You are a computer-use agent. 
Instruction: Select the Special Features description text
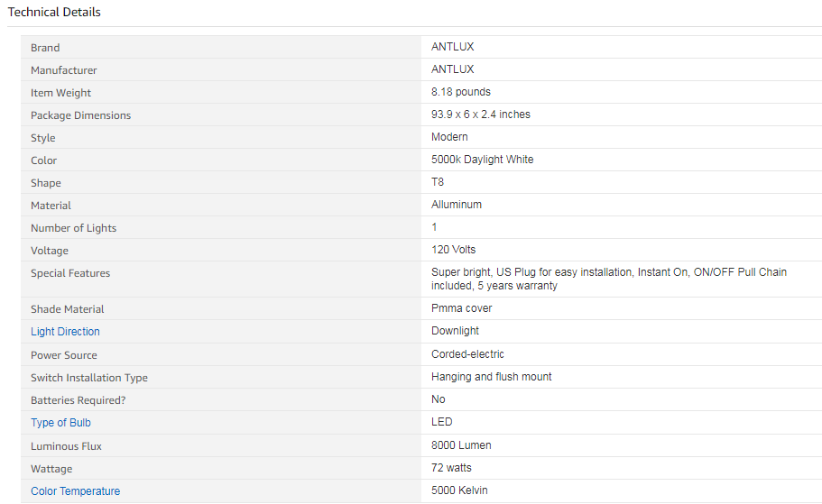click(x=609, y=279)
